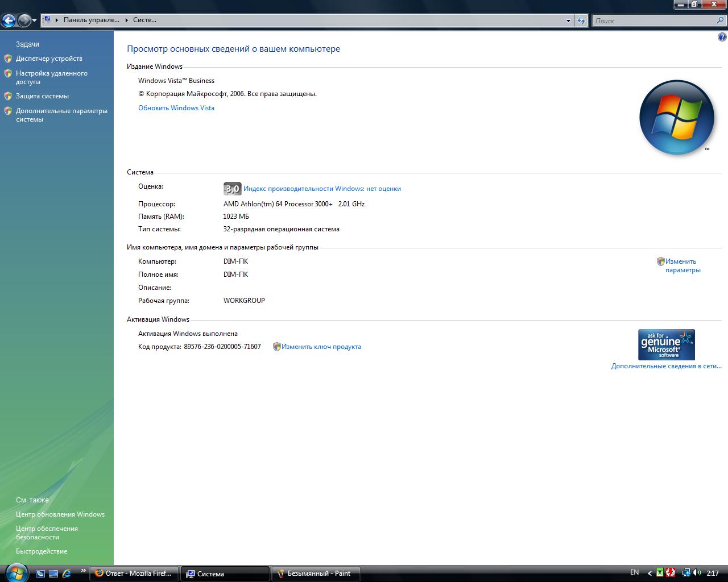
Task: Click the genuine Microsoft software badge
Action: [666, 344]
